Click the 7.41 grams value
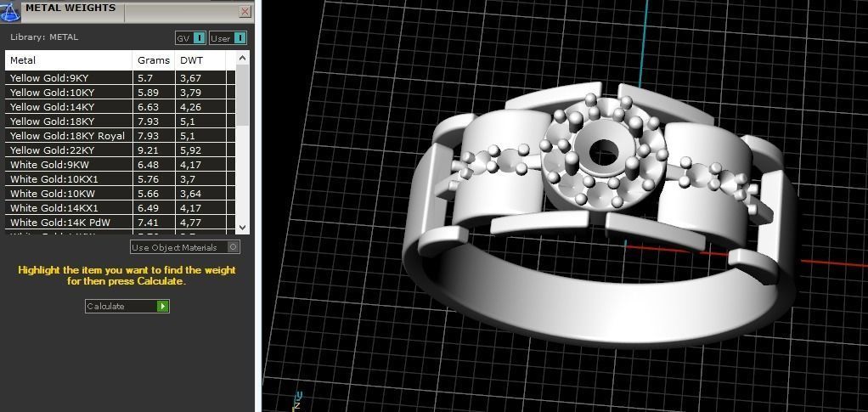The image size is (868, 412). pos(147,222)
